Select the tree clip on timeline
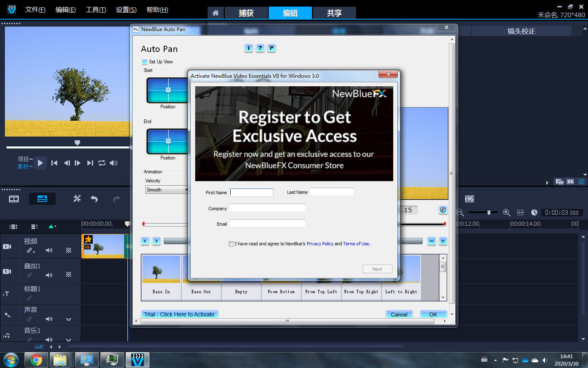 coord(105,246)
